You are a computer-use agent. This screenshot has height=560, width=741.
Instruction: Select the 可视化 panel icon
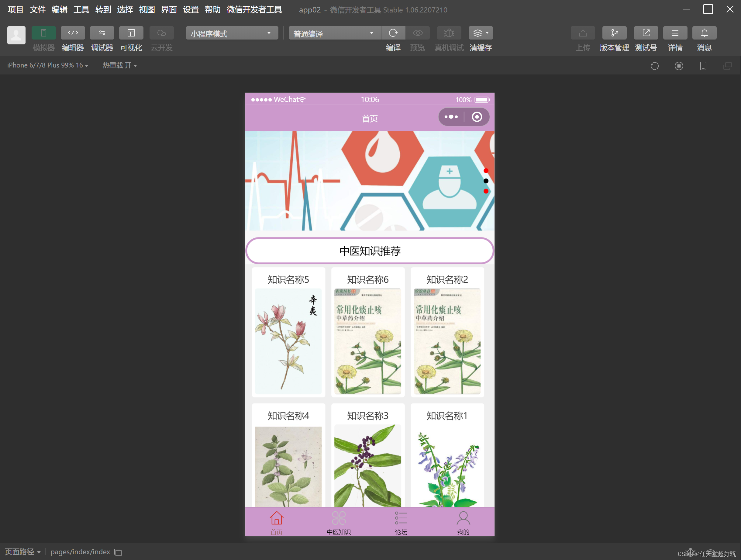click(131, 33)
